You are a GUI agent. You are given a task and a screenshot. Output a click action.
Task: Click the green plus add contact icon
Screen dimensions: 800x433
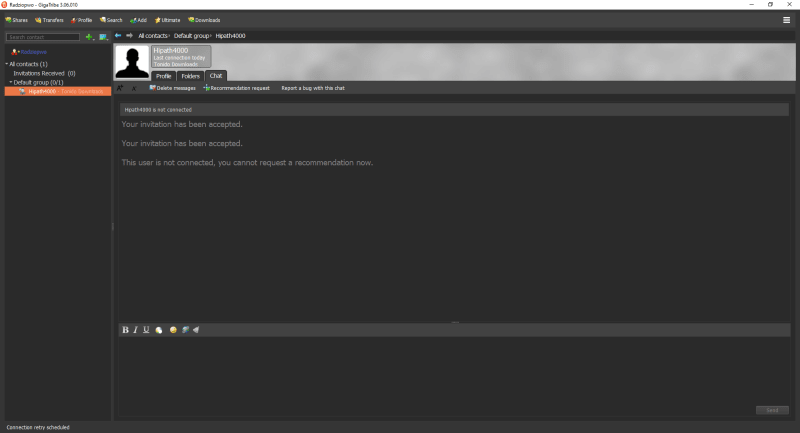click(89, 37)
